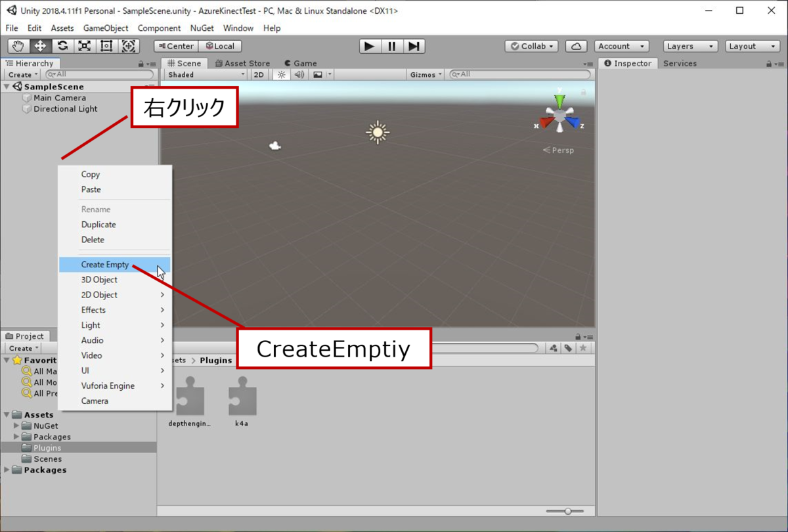The width and height of the screenshot is (788, 532).
Task: Select the Rect transform tool
Action: click(x=106, y=46)
